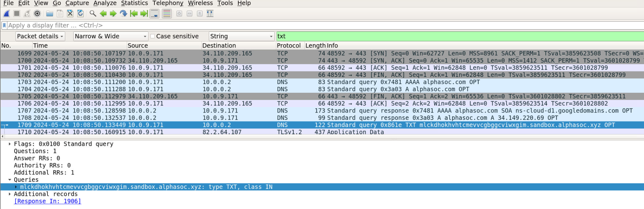
Task: Click the Additional RRs: 1 detail line
Action: pos(44,173)
